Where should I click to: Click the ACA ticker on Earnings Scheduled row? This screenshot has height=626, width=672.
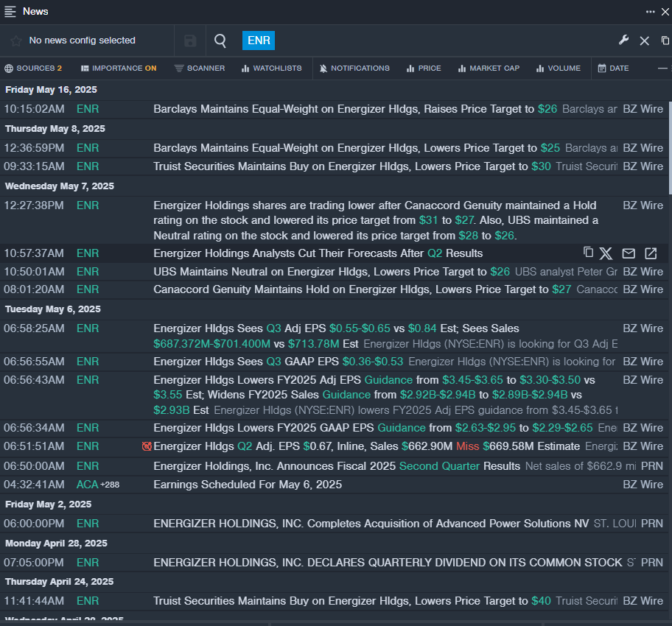(88, 485)
